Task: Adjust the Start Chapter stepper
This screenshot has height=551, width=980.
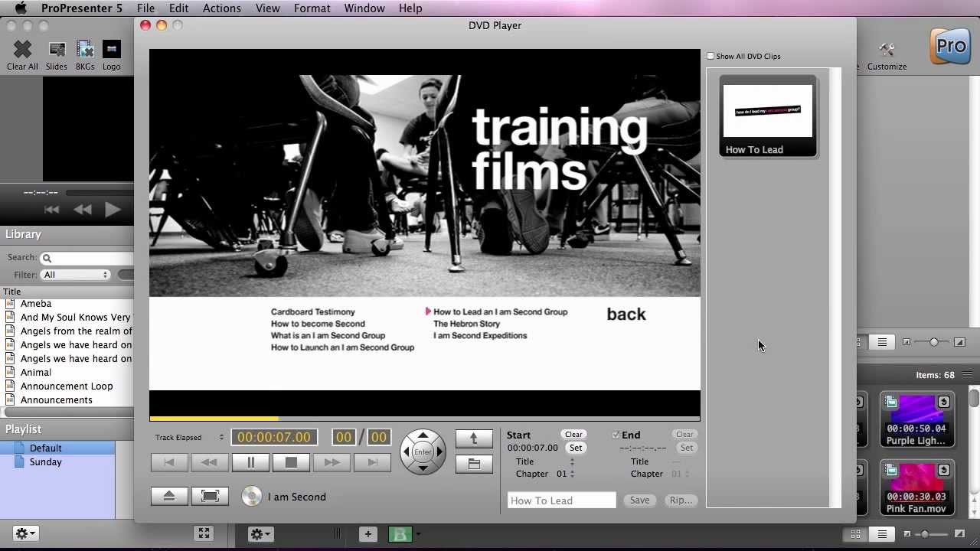Action: (572, 474)
